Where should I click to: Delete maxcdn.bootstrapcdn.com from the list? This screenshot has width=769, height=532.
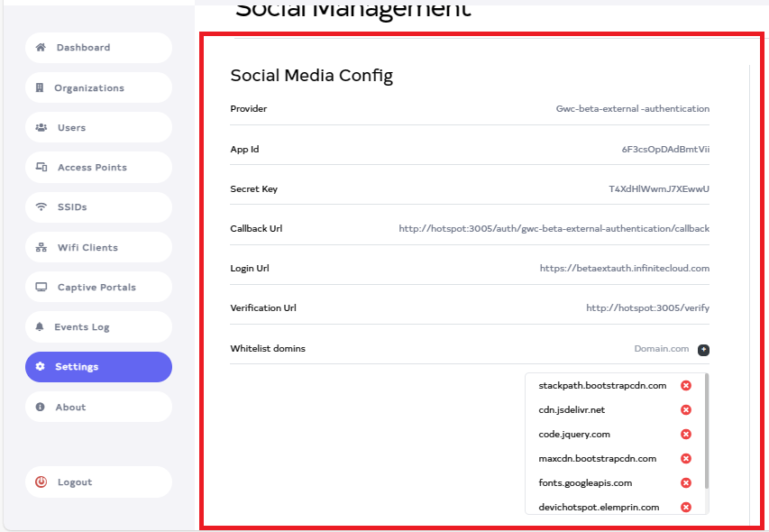(685, 459)
